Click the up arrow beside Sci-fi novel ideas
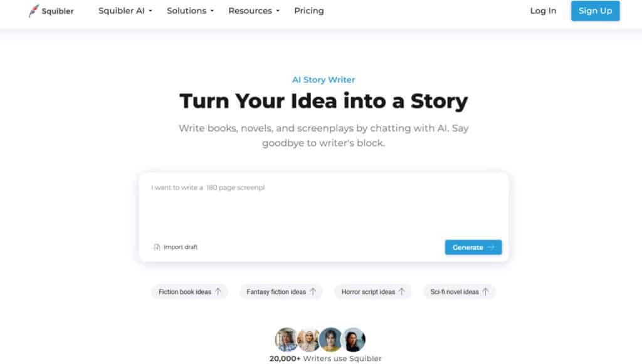642x364 pixels. point(486,291)
